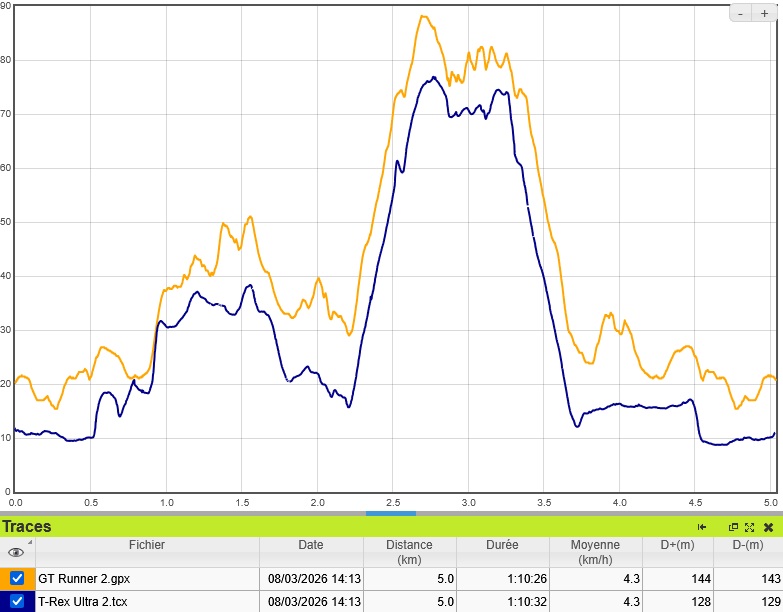783x612 pixels.
Task: Pop out the Traces panel into separate window
Action: click(733, 527)
